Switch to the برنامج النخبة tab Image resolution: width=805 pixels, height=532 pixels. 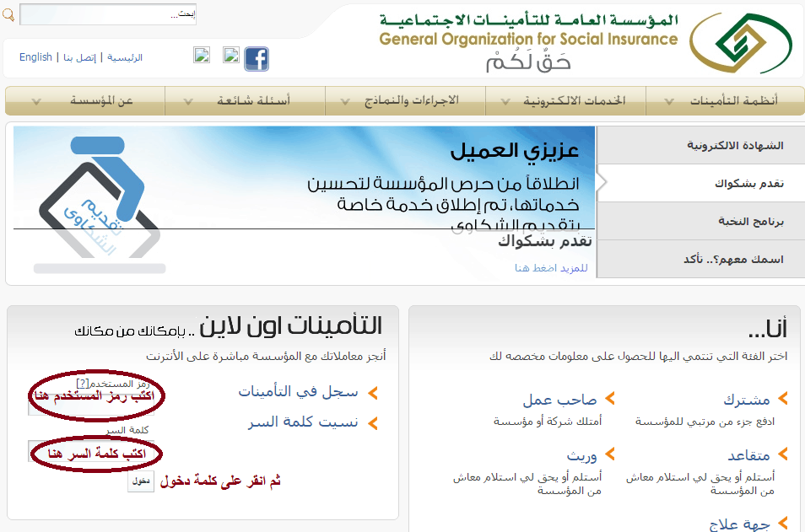[700, 221]
